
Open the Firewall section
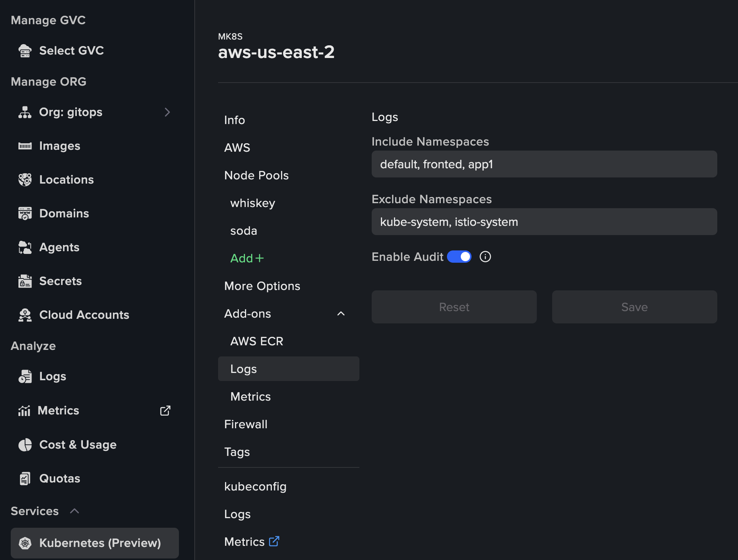coord(246,424)
